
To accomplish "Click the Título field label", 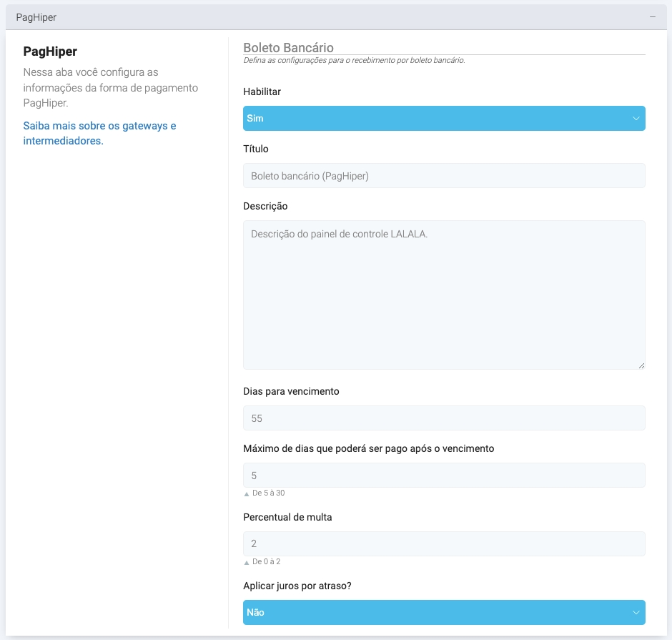I will (256, 149).
